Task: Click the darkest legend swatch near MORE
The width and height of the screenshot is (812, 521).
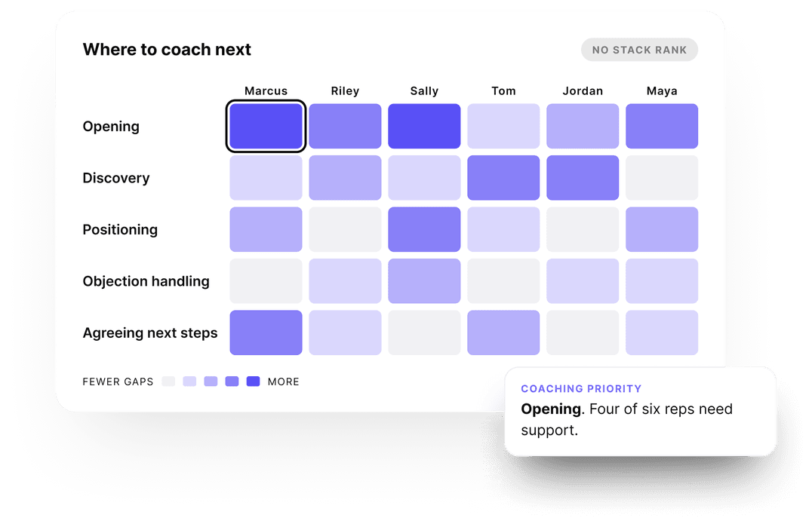Action: (254, 382)
